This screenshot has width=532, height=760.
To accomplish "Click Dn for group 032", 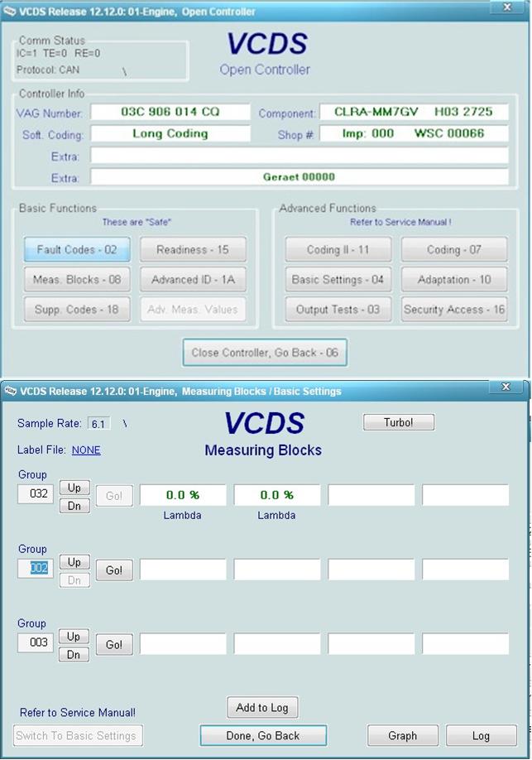I will (x=74, y=506).
